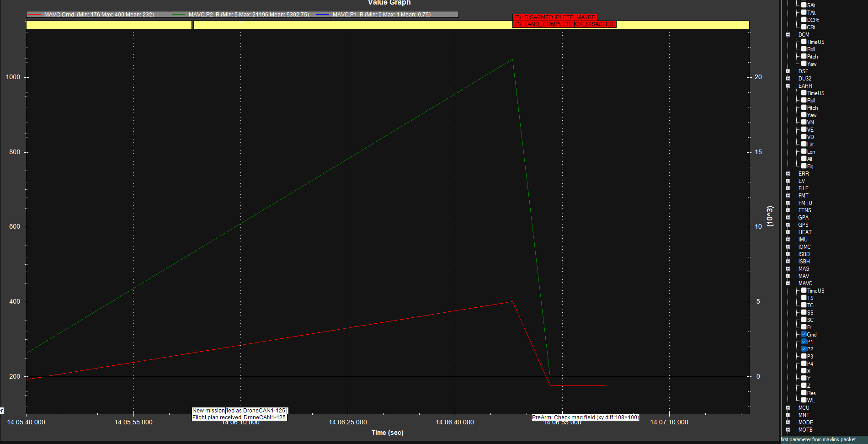Click the New mission message label
Image resolution: width=868 pixels, height=444 pixels.
pos(208,411)
